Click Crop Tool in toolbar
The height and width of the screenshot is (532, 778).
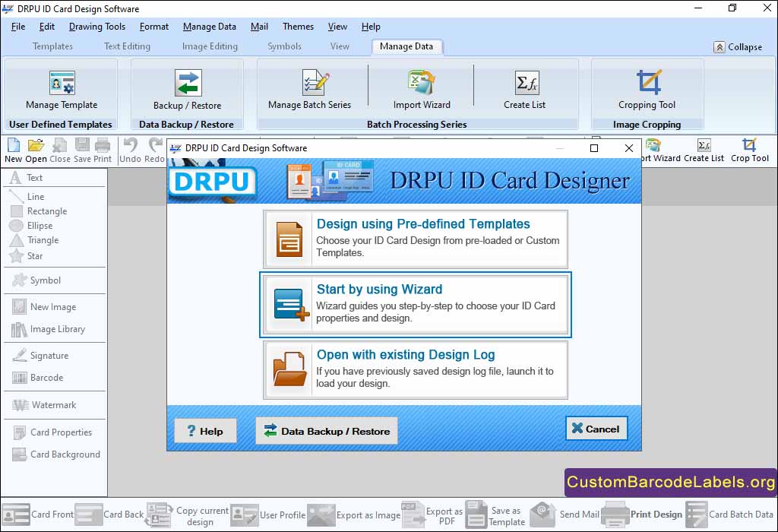[749, 151]
